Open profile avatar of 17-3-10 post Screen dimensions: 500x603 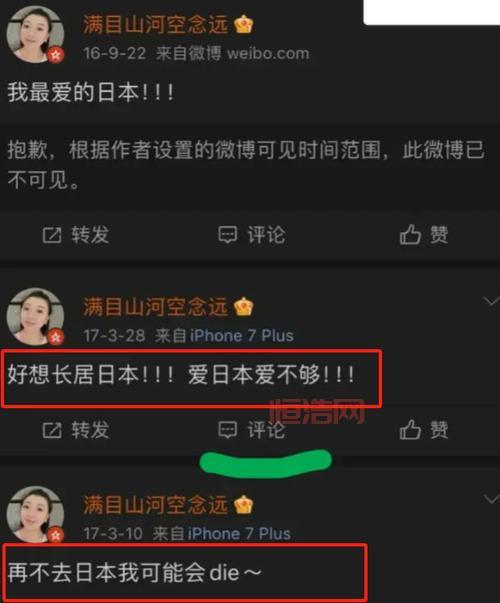coord(35,515)
